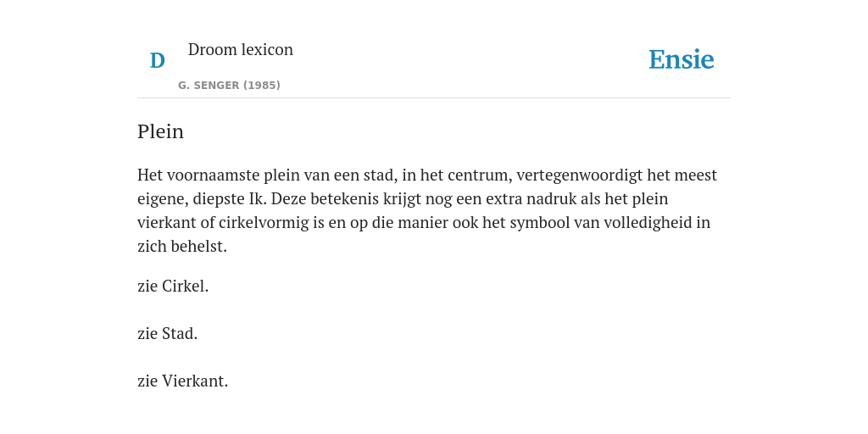Click the closing words 'zich behelst.'
The height and width of the screenshot is (434, 868).
coord(182,247)
